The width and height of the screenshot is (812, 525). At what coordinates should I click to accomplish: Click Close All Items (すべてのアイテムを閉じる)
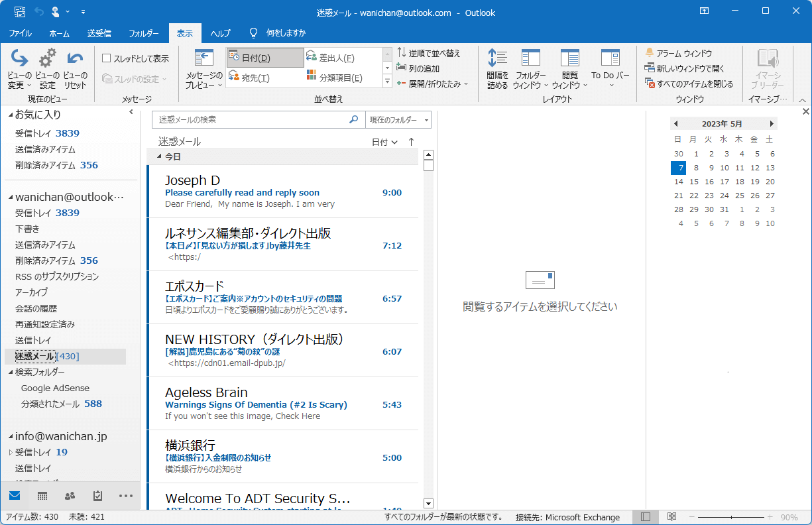pos(689,84)
